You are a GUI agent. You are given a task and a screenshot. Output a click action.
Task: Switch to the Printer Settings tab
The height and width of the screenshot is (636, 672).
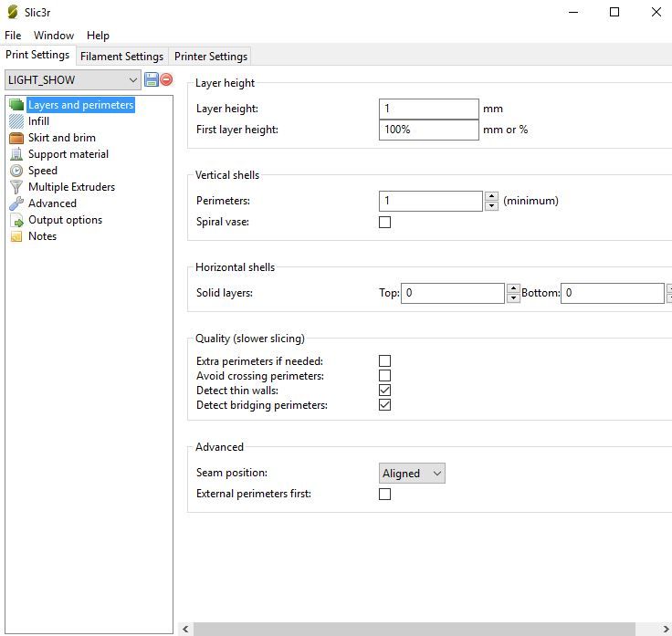tap(210, 57)
